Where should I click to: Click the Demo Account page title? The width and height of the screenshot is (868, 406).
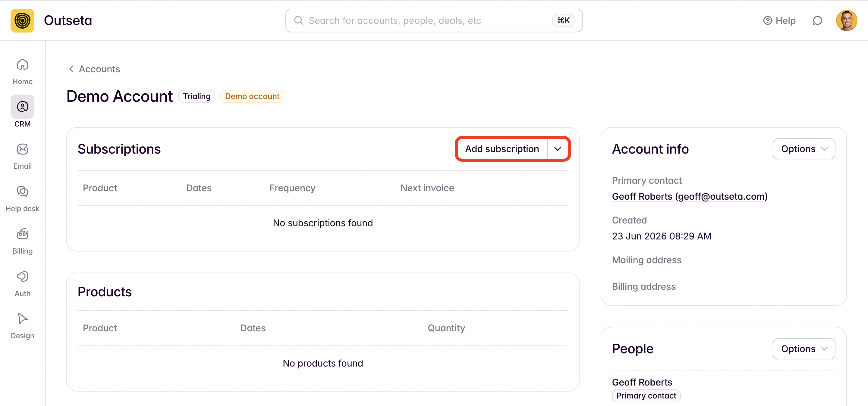[120, 96]
